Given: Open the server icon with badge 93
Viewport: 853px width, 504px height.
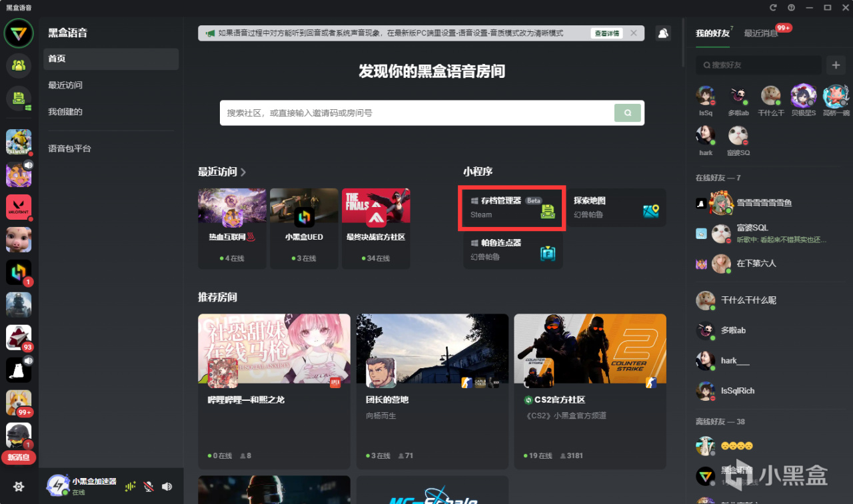Looking at the screenshot, I should click(x=19, y=338).
